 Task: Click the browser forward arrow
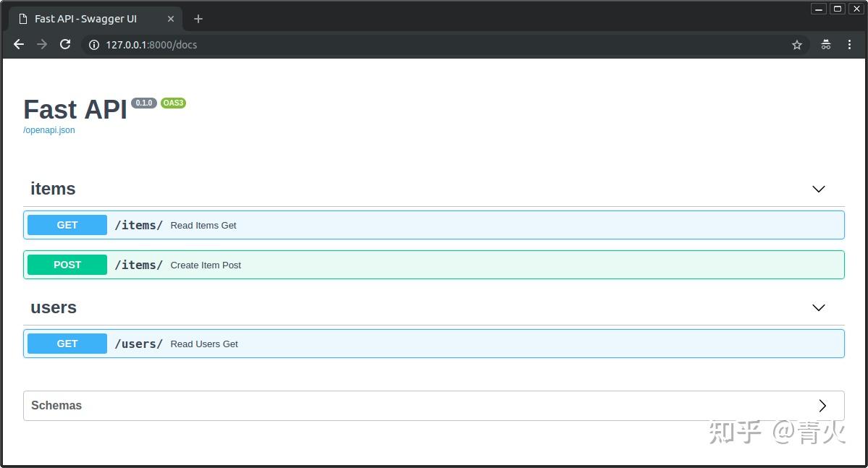pos(42,45)
